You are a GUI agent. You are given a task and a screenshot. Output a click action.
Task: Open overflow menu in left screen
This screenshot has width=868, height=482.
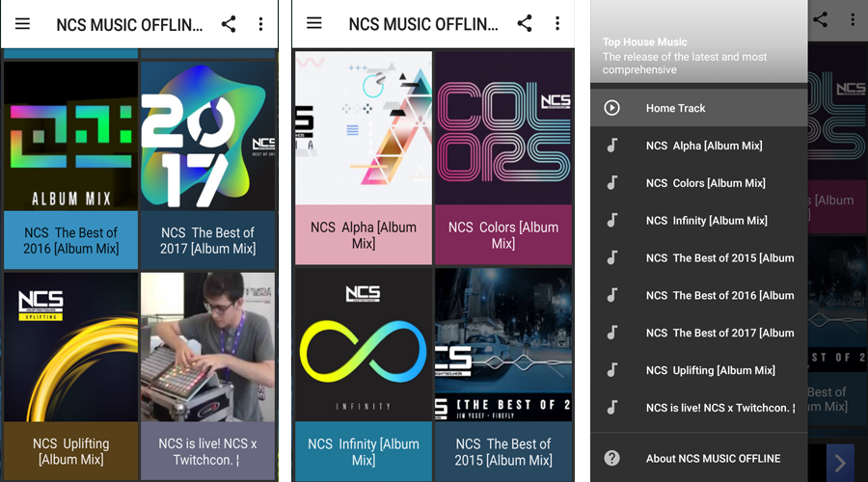click(260, 24)
